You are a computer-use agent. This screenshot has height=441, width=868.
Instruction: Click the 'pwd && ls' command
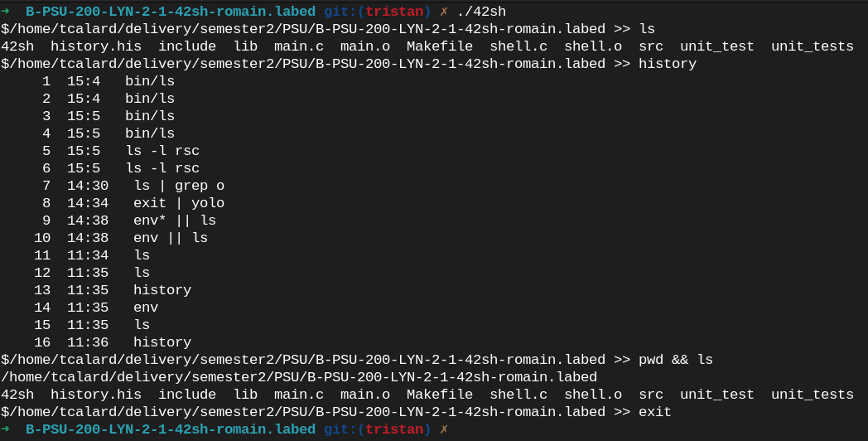tap(675, 360)
